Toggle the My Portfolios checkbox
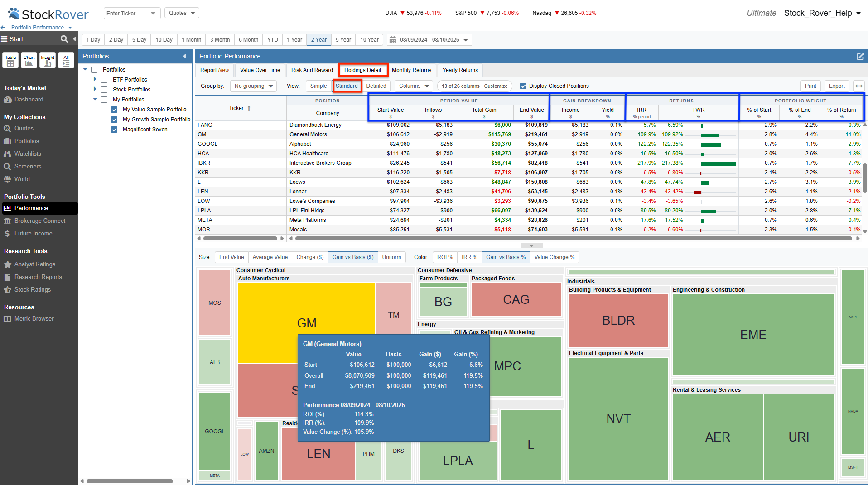 104,100
